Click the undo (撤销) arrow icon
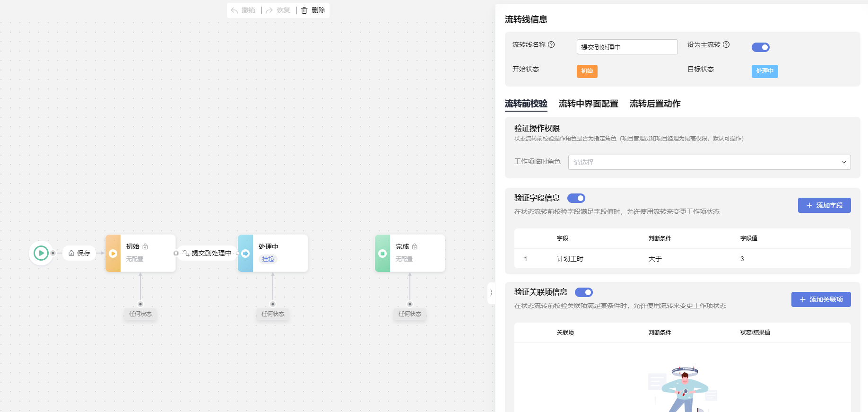This screenshot has width=868, height=412. click(234, 10)
